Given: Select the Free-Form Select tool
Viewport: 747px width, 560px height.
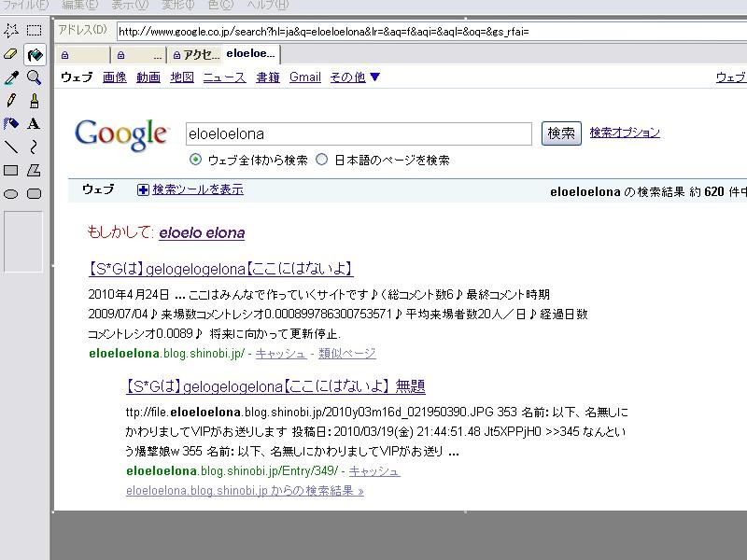Looking at the screenshot, I should tap(11, 31).
